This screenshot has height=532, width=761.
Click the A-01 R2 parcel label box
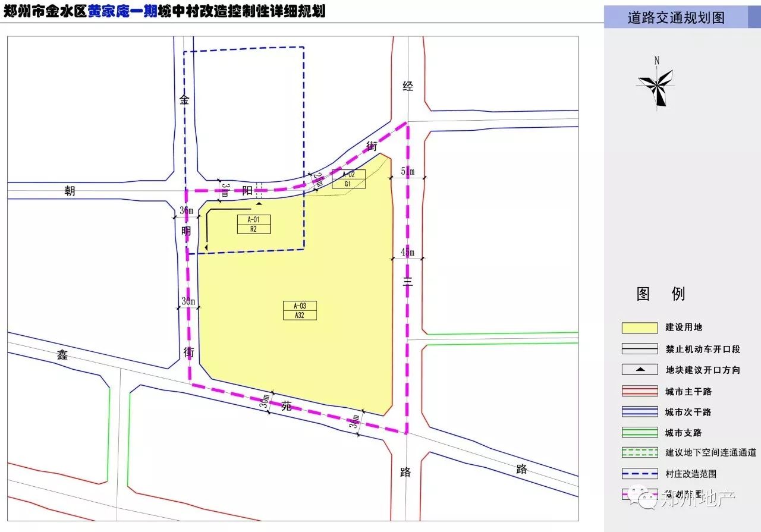pos(254,224)
